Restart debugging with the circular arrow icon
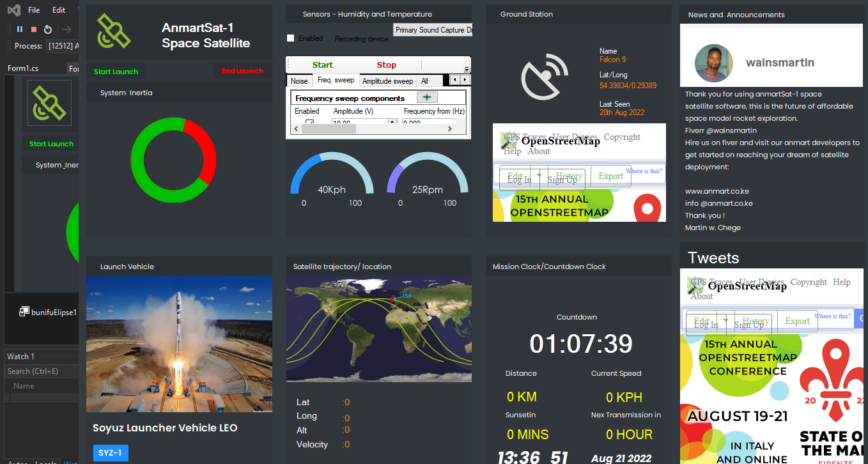 coord(48,29)
